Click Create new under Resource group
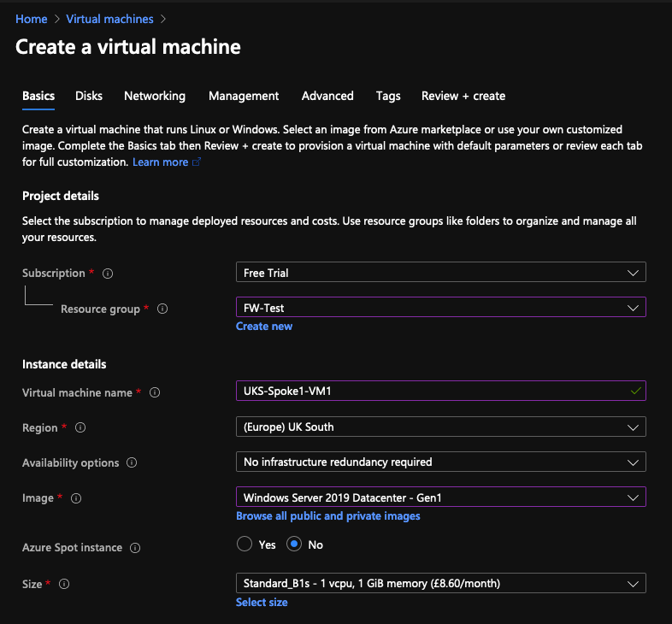 click(x=264, y=327)
